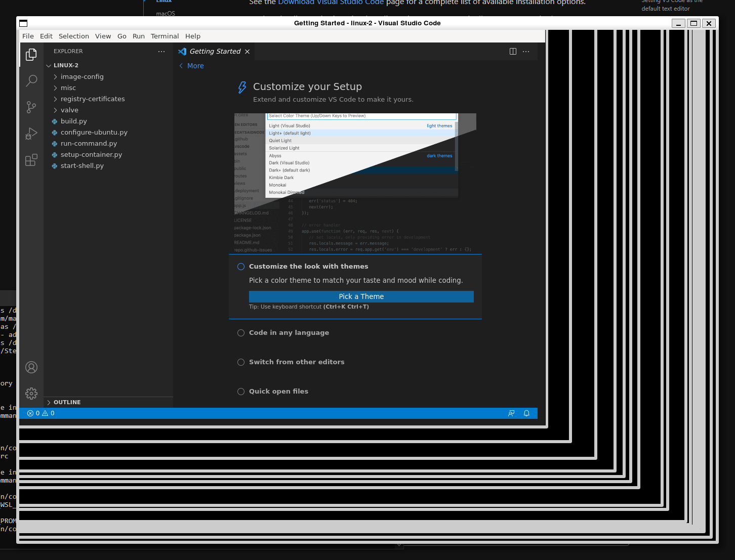Click the Pick a Theme button

pyautogui.click(x=361, y=296)
